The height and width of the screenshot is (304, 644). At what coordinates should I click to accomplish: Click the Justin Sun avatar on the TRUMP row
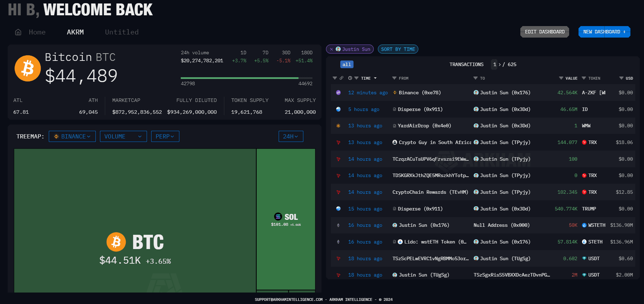[476, 209]
